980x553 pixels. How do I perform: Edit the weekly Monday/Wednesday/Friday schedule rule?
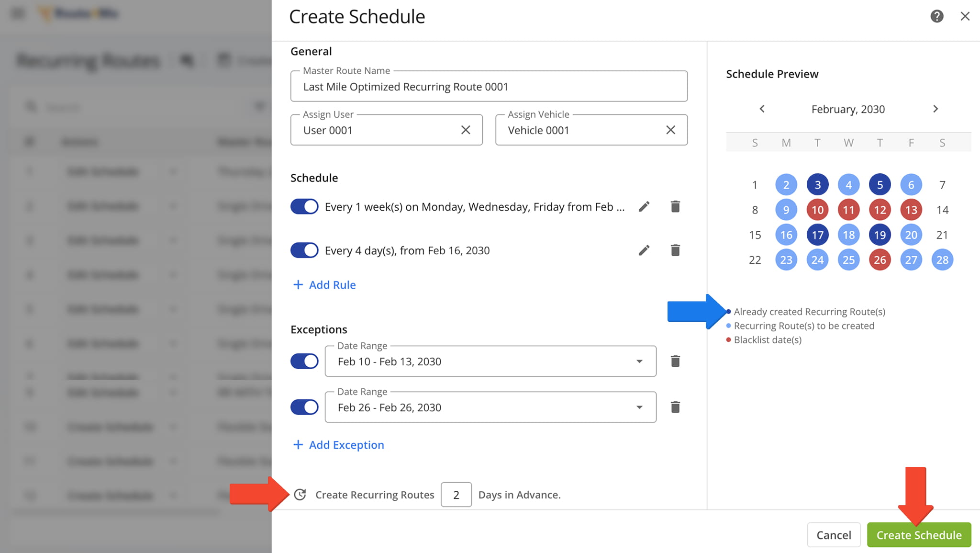click(x=644, y=206)
